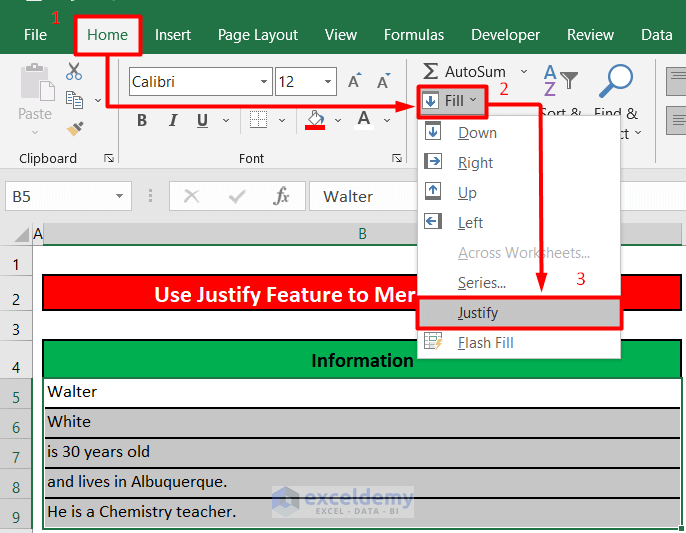This screenshot has height=533, width=686.
Task: Select Justify in Fill menu
Action: 519,313
